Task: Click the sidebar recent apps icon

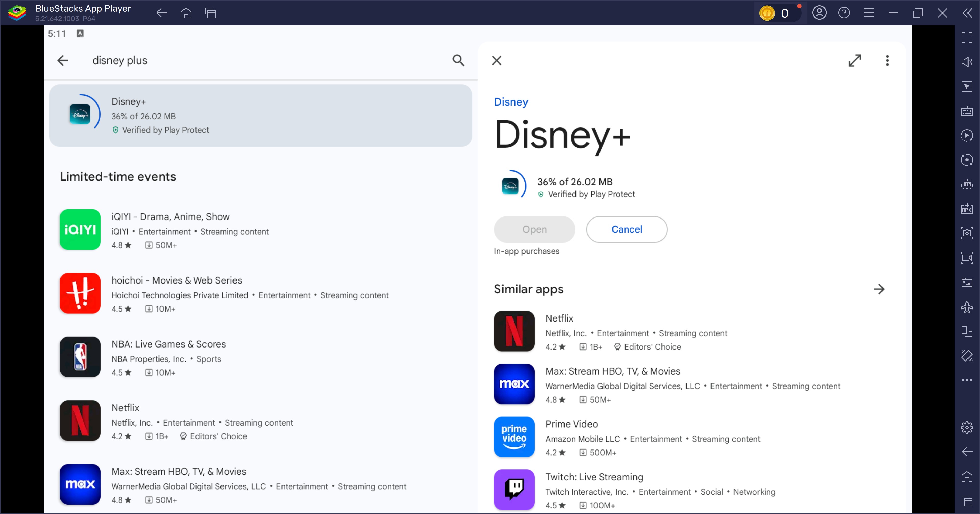Action: coord(967,501)
